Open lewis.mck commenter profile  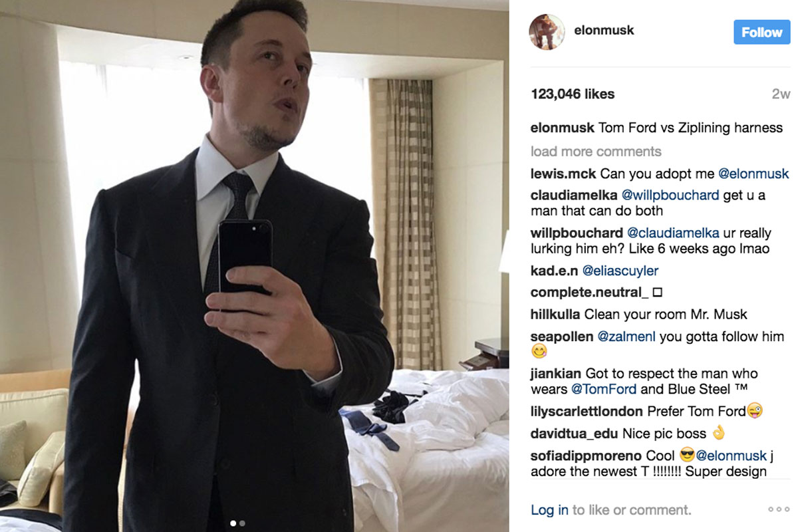[563, 174]
